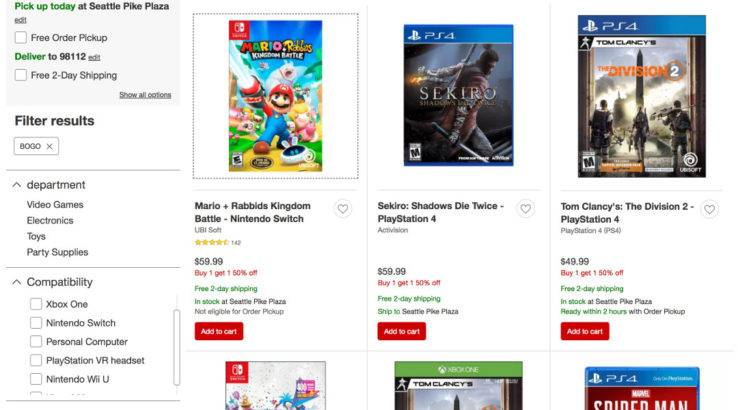Select Nintendo Switch compatibility filter
The width and height of the screenshot is (738, 410).
[36, 323]
